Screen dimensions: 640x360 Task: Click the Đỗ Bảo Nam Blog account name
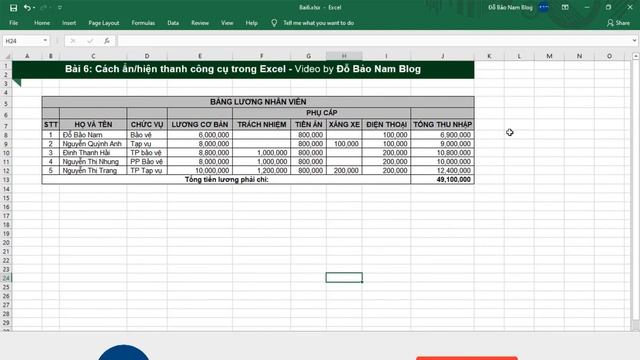coord(510,7)
